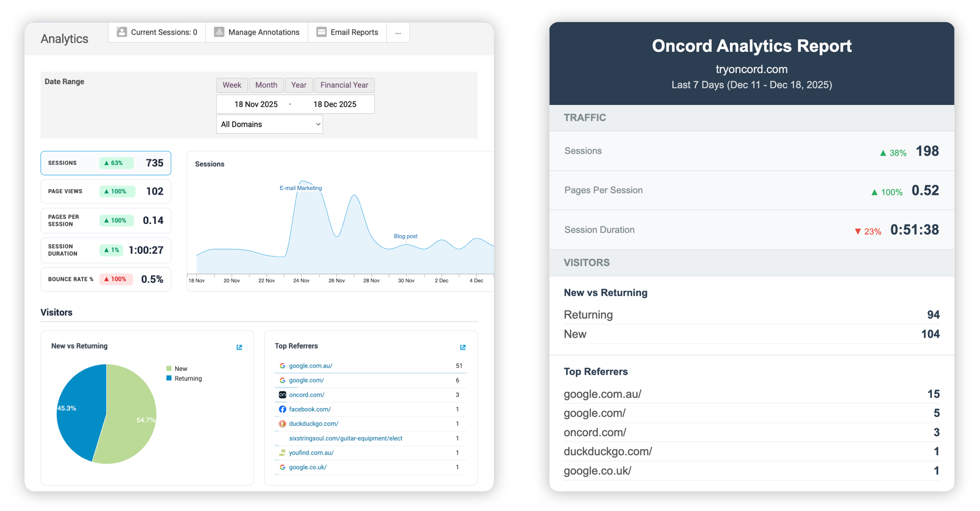Open New vs Returning expand icon
Viewport: 980px width, 511px height.
(x=239, y=347)
